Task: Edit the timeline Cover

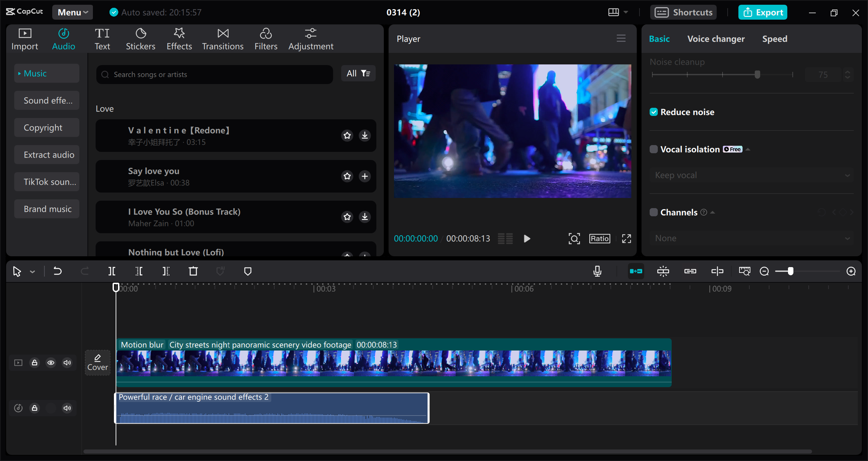Action: point(98,363)
